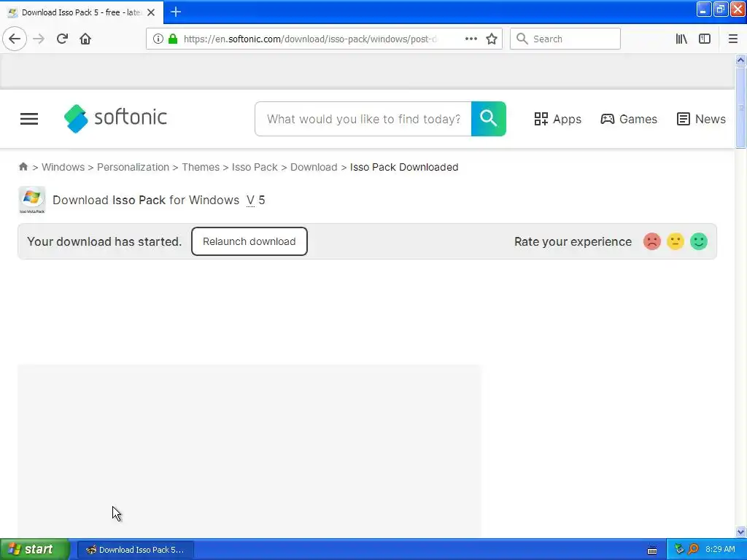Open the Windows Start menu
Image resolution: width=747 pixels, height=560 pixels.
[34, 550]
